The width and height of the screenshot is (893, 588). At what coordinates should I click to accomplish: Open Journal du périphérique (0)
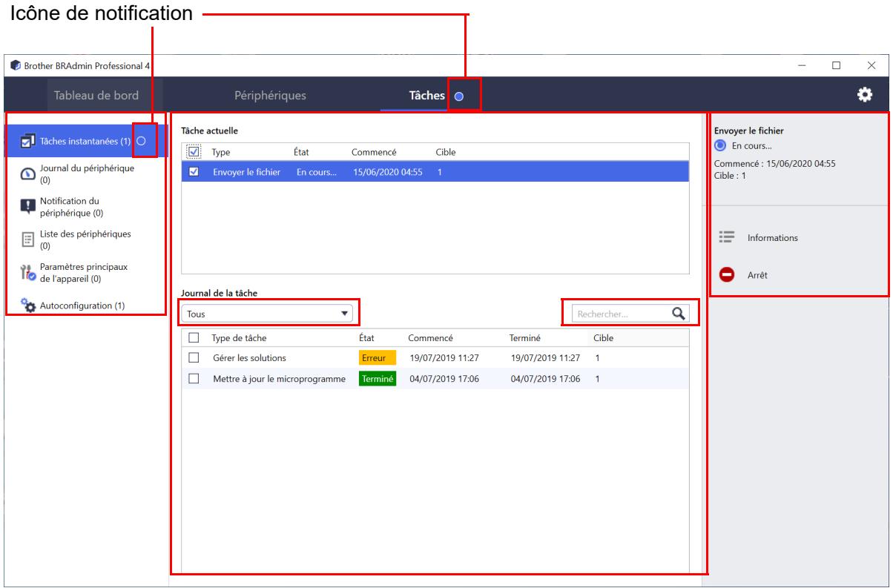click(x=85, y=174)
